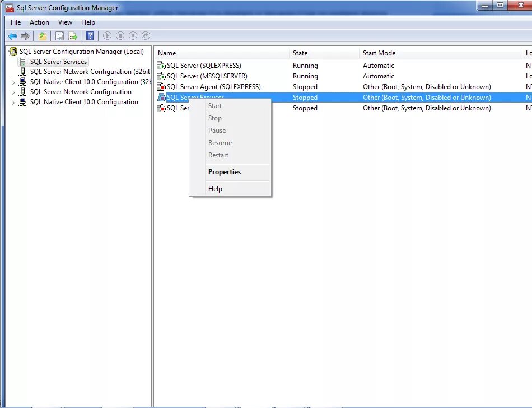The image size is (532, 408).
Task: Open the File menu
Action: (16, 22)
